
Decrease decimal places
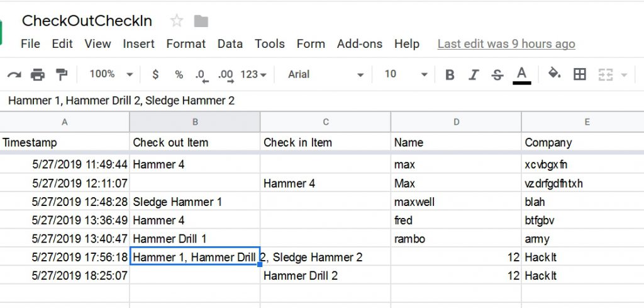pos(201,75)
